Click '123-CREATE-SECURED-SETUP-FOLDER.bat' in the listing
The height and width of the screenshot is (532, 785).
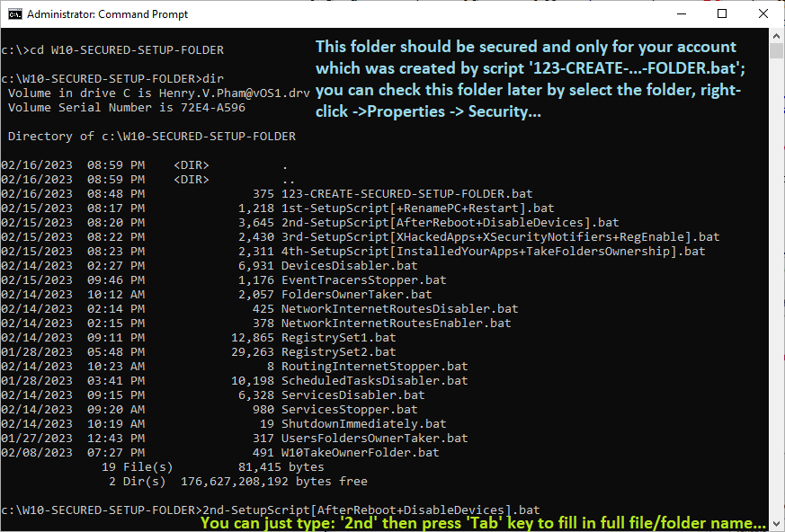(407, 194)
